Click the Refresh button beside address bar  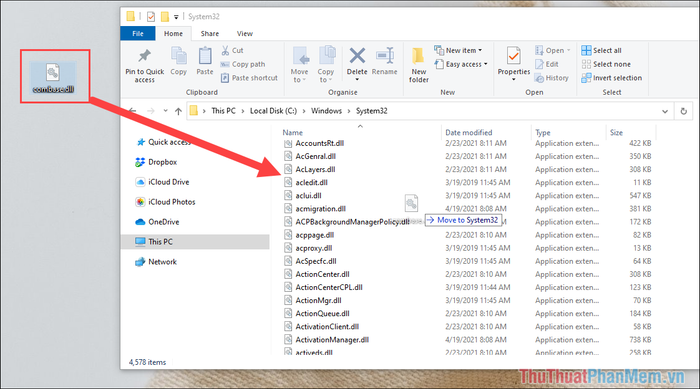(x=683, y=111)
